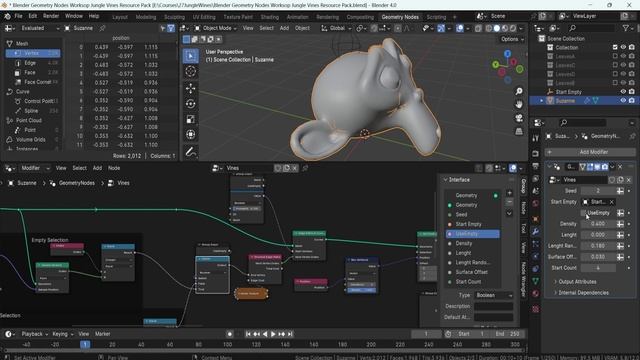Screen dimensions: 640x360
Task: Select the Face domain in spreadsheet
Action: (x=30, y=72)
